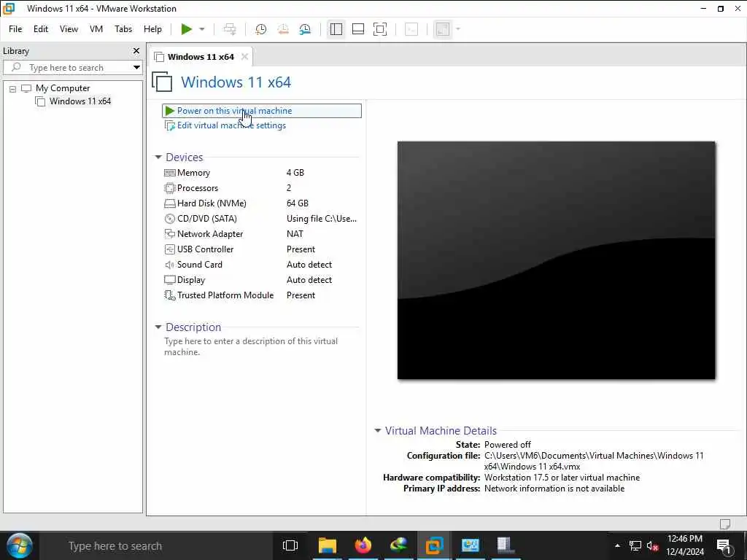Open the Tabs menu
The height and width of the screenshot is (560, 747).
click(123, 29)
